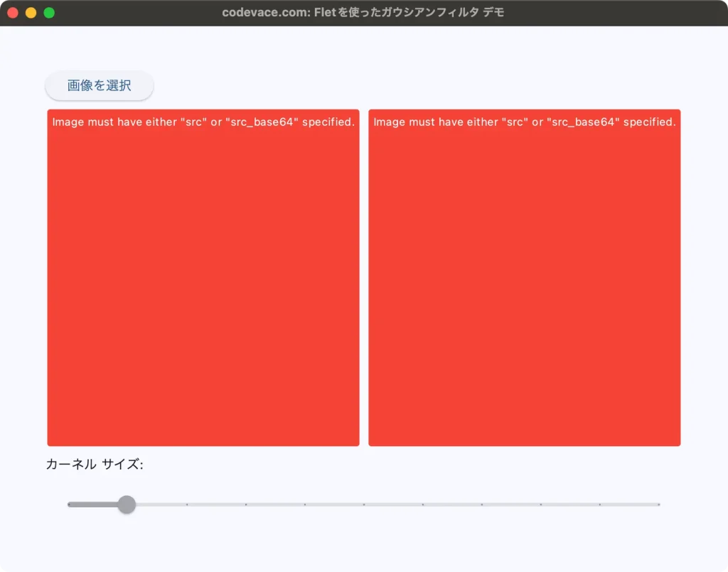Click the src_base64 error message on the right panel
Viewport: 728px width, 572px height.
coord(524,122)
